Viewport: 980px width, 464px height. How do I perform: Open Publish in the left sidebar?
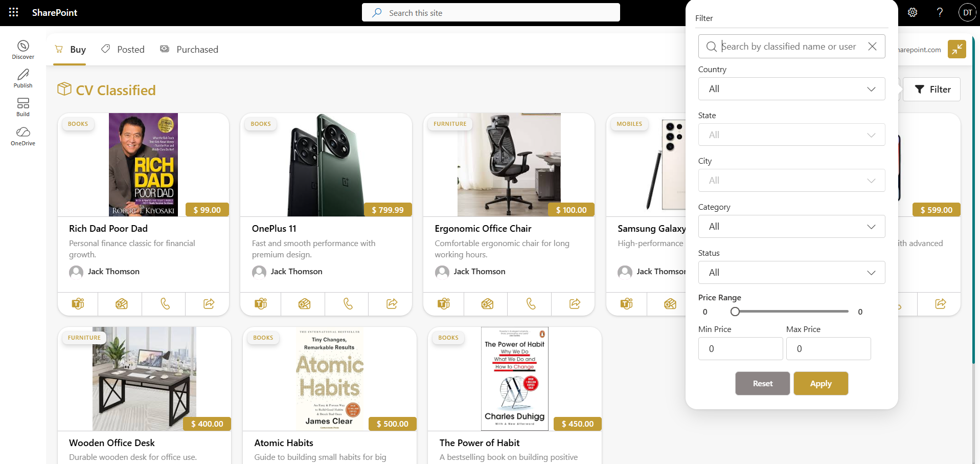(23, 78)
